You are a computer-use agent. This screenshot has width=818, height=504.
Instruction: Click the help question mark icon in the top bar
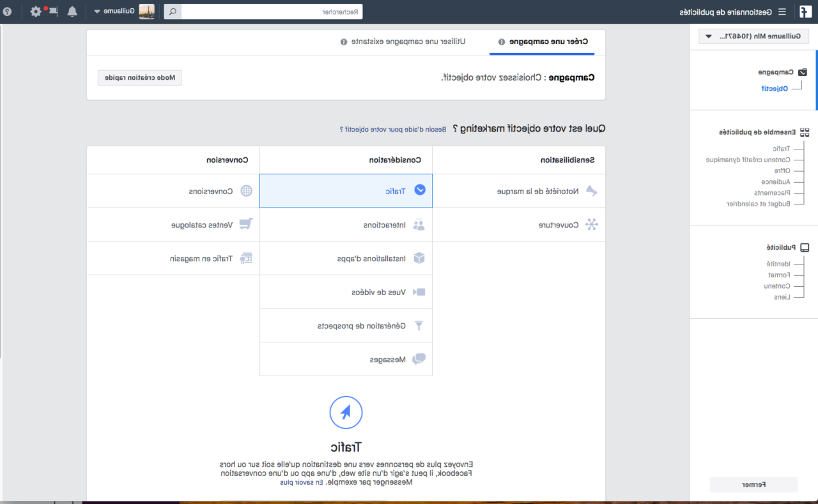pos(7,11)
